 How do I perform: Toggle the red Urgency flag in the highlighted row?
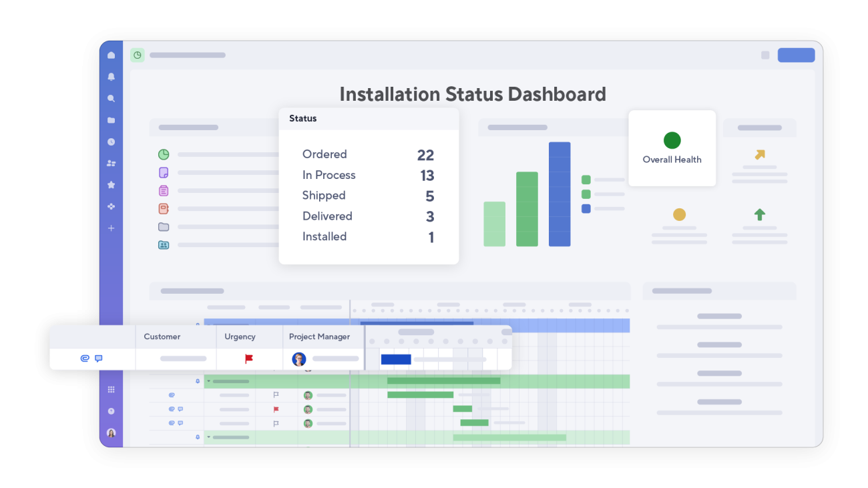tap(249, 358)
